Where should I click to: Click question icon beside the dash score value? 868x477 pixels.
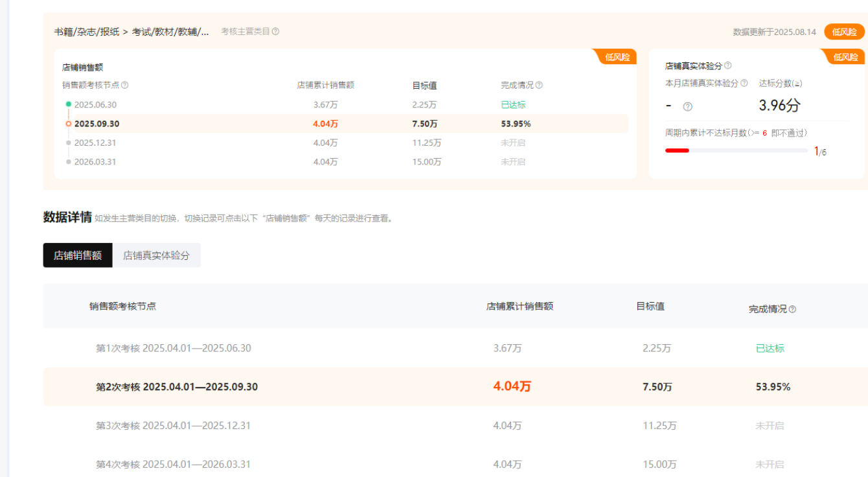click(x=688, y=107)
